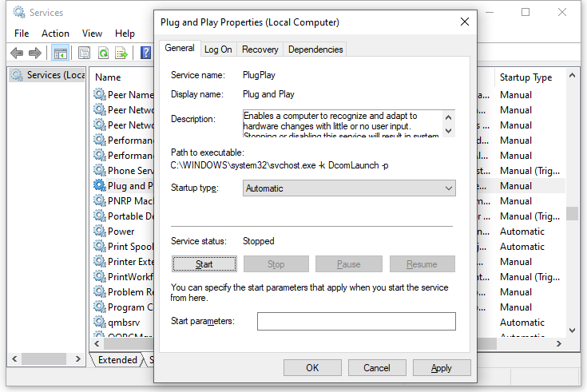The image size is (587, 392).
Task: Toggle the Show/Hide Console Tree icon
Action: coord(60,53)
